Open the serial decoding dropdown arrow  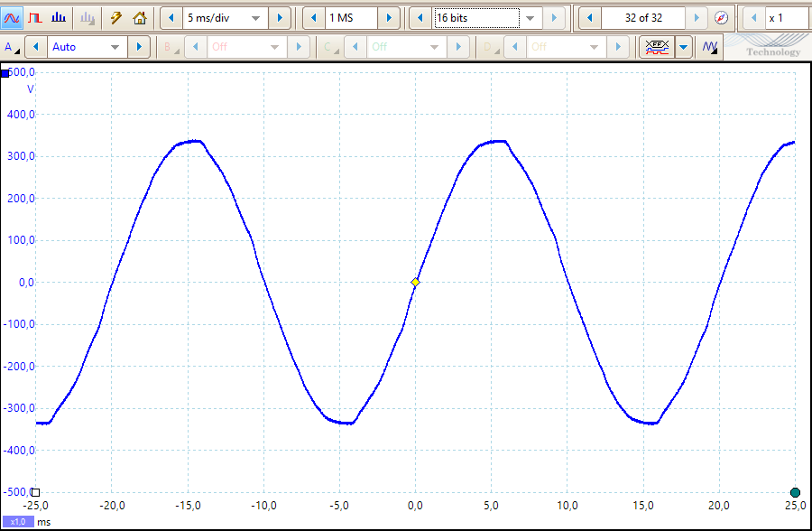[x=683, y=46]
